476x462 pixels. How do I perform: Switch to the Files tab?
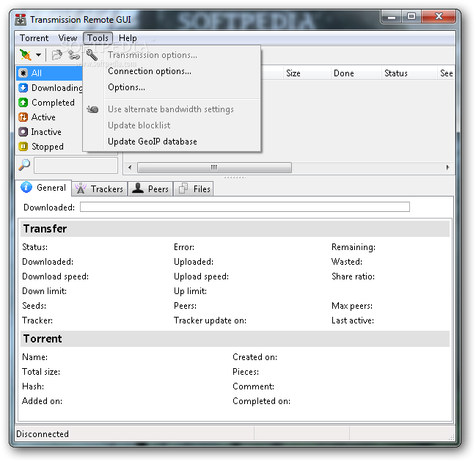coord(194,188)
